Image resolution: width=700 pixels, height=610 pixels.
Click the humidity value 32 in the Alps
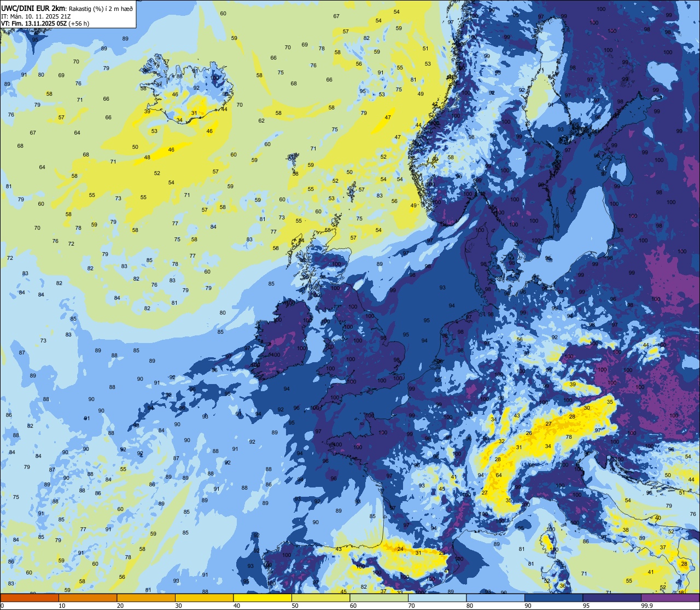[501, 441]
